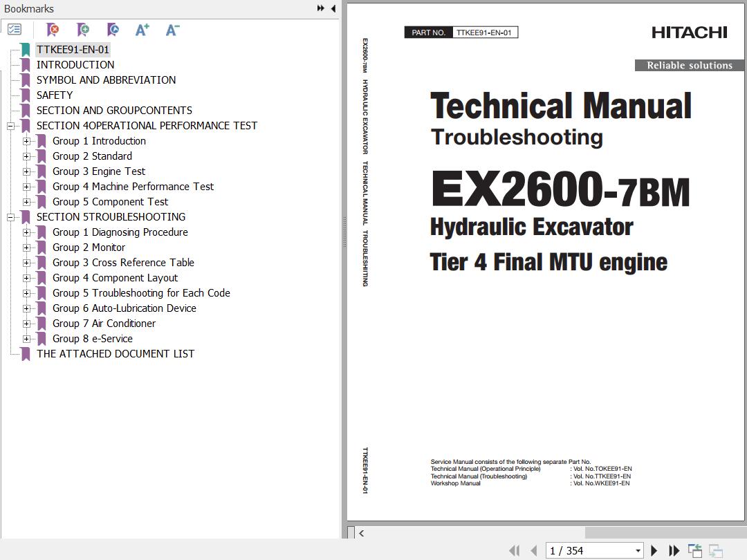Image resolution: width=747 pixels, height=560 pixels.
Task: Expand Group 2 Standard
Action: point(26,157)
